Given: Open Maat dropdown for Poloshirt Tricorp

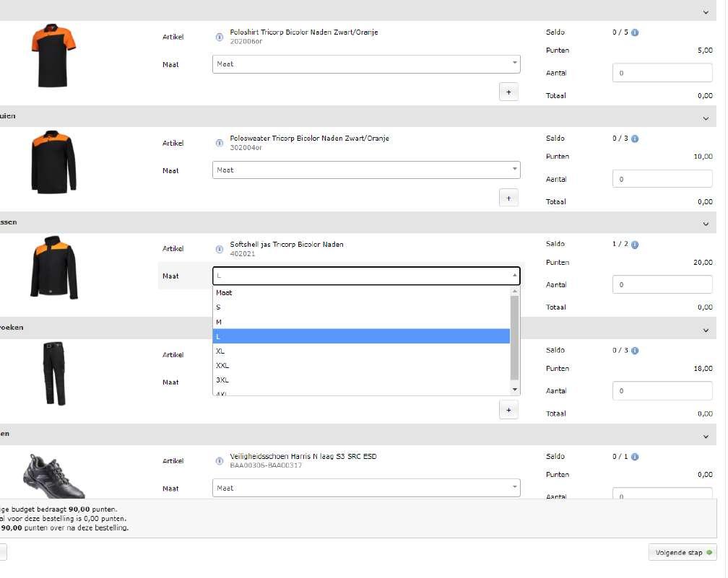Looking at the screenshot, I should coord(366,64).
